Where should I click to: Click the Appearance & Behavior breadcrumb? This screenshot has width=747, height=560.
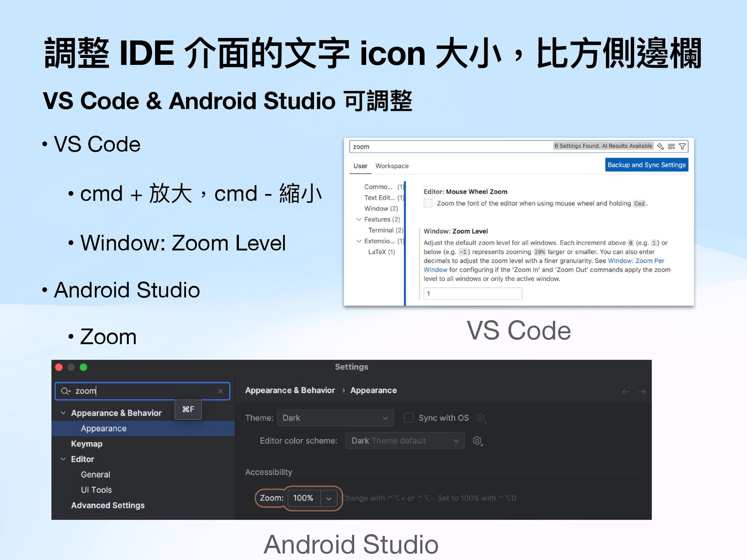click(x=290, y=390)
